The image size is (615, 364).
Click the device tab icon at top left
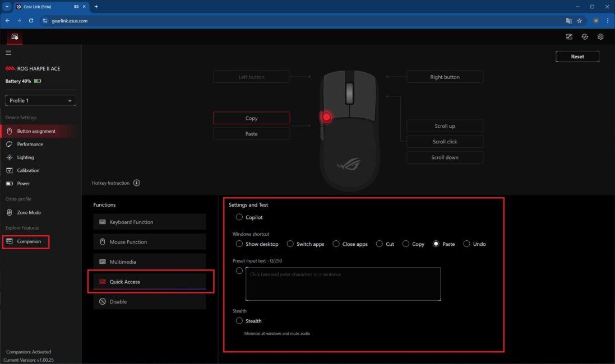point(15,37)
